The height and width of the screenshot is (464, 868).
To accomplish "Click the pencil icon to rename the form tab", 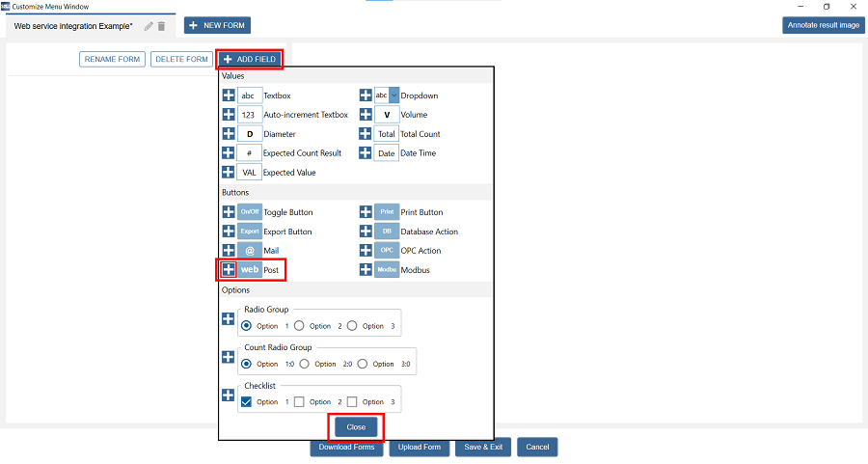I will tap(149, 26).
